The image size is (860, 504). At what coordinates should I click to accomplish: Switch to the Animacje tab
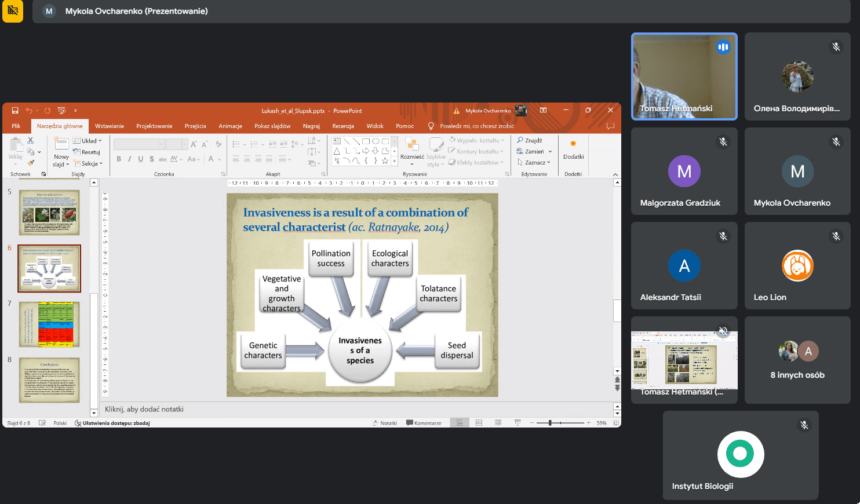(x=230, y=126)
